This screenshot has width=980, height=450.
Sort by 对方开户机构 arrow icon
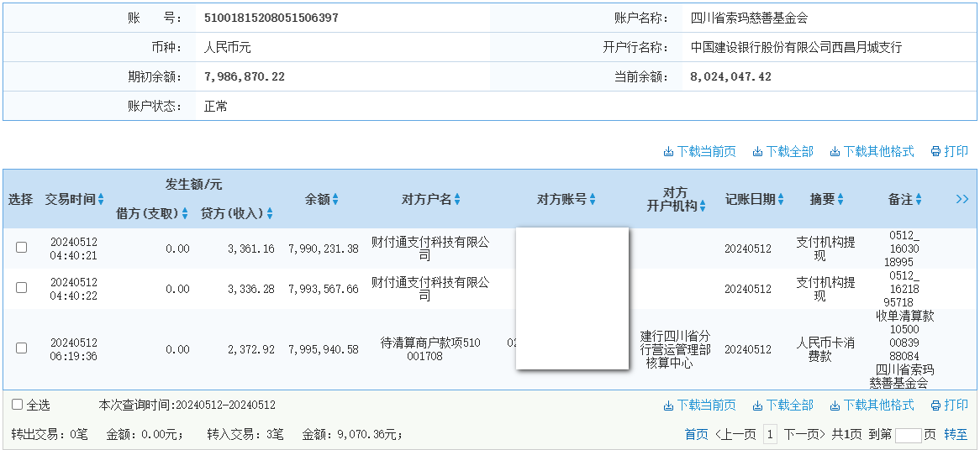click(703, 206)
